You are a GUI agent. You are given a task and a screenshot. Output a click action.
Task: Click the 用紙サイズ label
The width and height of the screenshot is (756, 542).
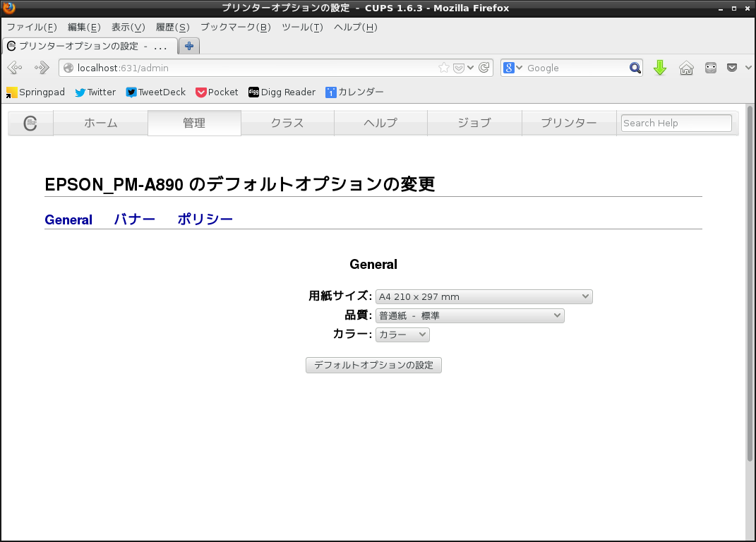(340, 296)
